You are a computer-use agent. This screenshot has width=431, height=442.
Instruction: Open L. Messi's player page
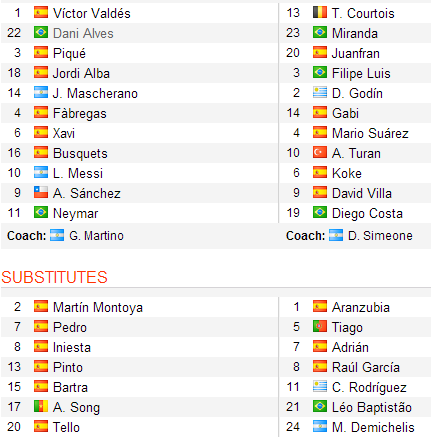coord(78,173)
